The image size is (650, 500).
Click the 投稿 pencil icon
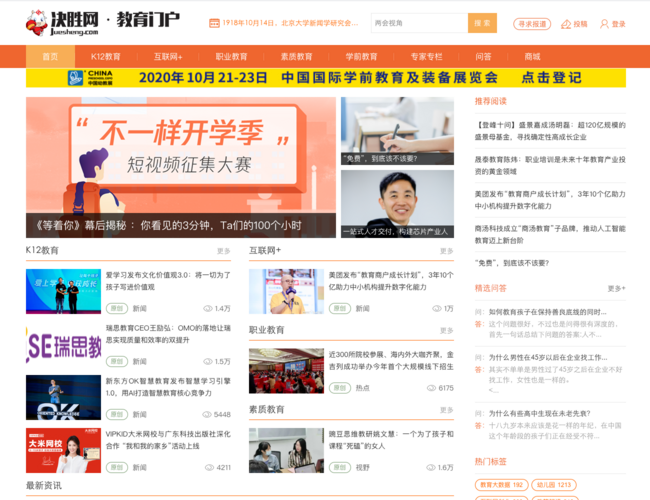click(565, 24)
